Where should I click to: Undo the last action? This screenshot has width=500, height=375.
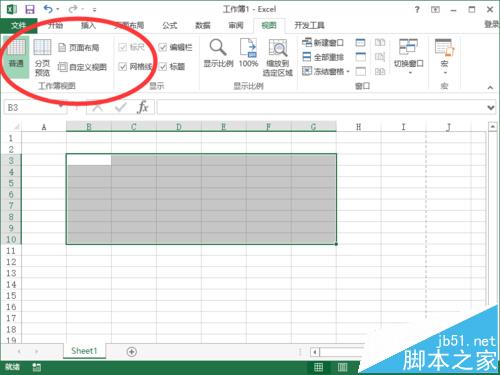click(48, 9)
